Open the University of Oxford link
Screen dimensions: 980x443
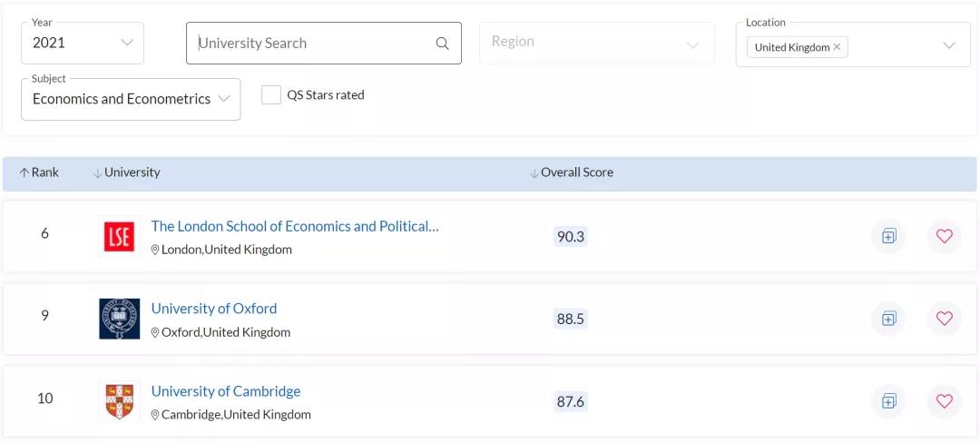click(214, 309)
